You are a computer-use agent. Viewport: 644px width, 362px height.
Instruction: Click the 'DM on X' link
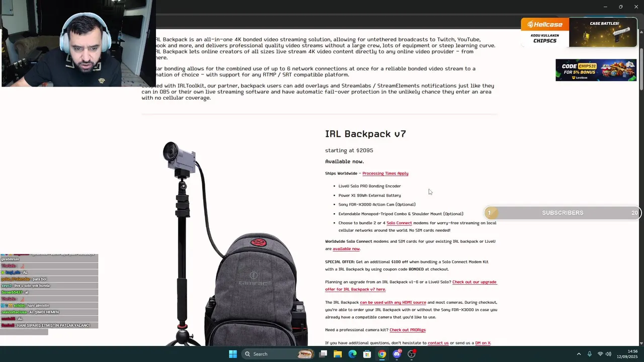click(482, 343)
